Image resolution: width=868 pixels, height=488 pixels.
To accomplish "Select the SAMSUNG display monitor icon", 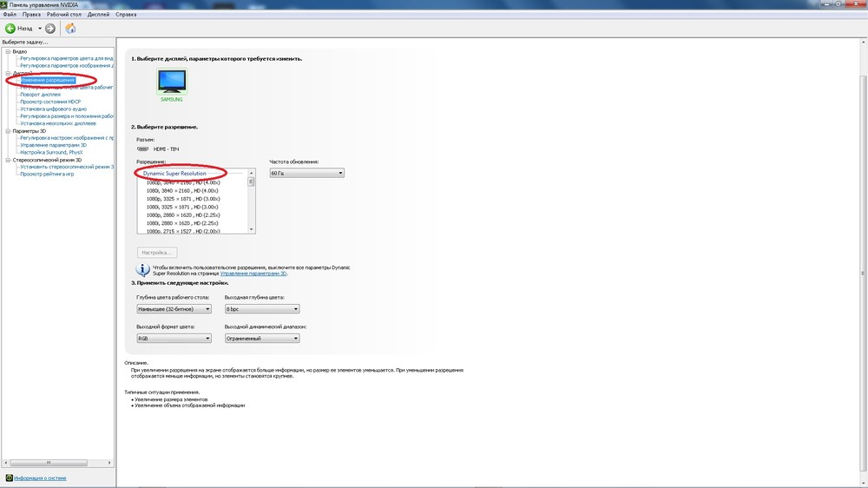I will tap(172, 82).
